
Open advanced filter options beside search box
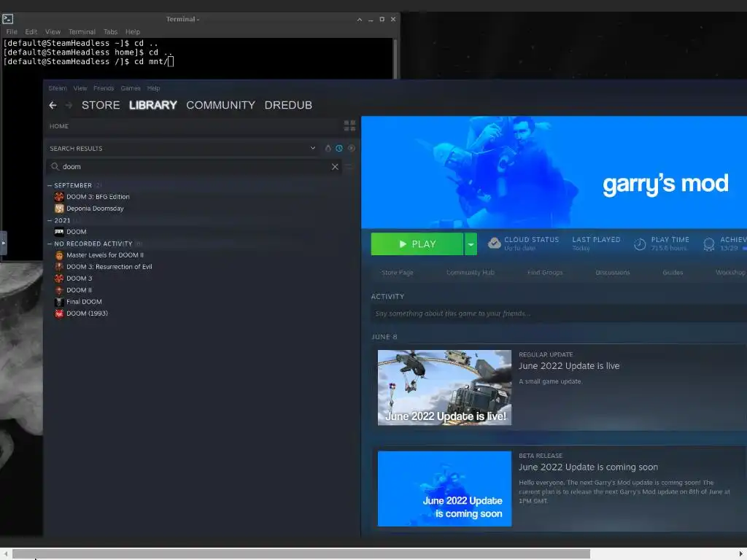tap(349, 167)
